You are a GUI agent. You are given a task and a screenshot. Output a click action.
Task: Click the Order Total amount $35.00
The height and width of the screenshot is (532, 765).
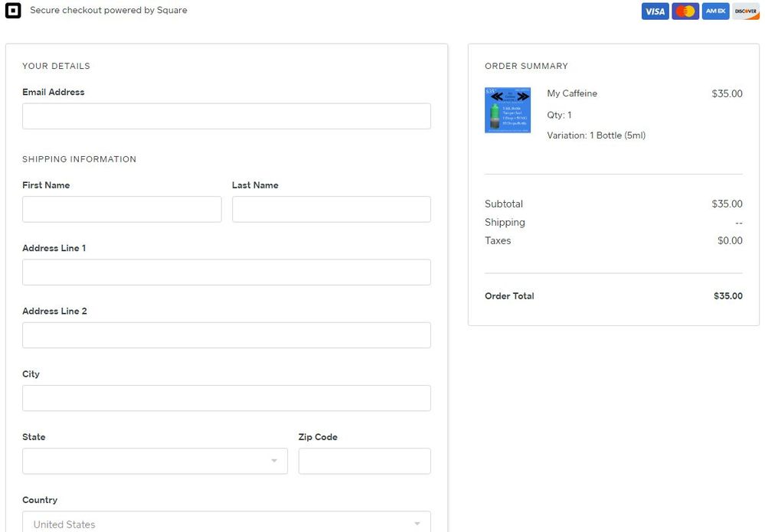click(x=727, y=296)
